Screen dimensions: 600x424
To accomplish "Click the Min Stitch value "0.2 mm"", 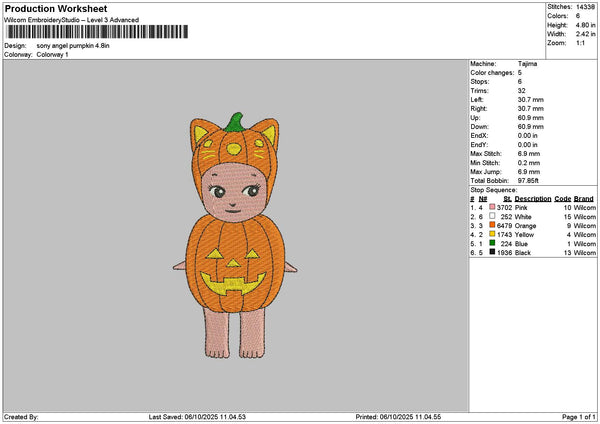I will [x=529, y=163].
